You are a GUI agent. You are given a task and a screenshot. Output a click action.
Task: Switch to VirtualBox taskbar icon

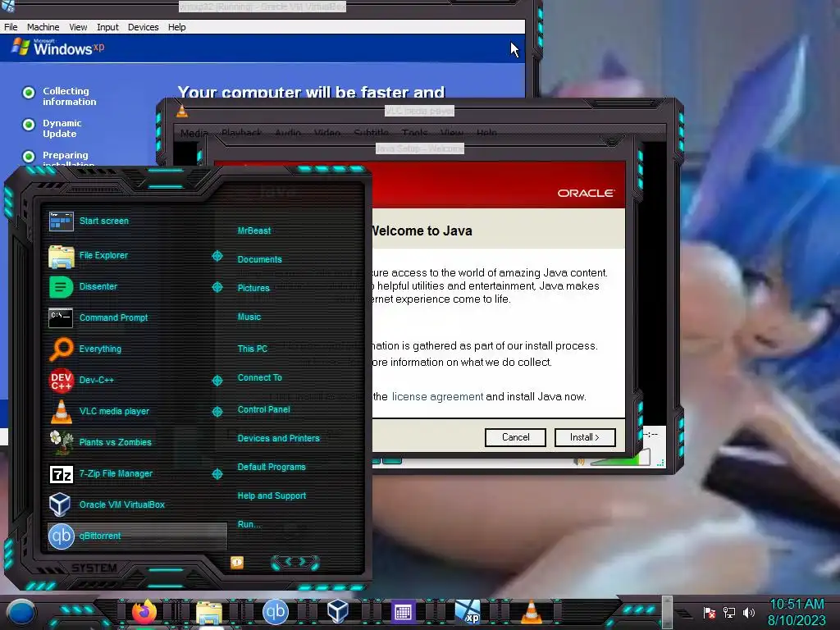338,612
